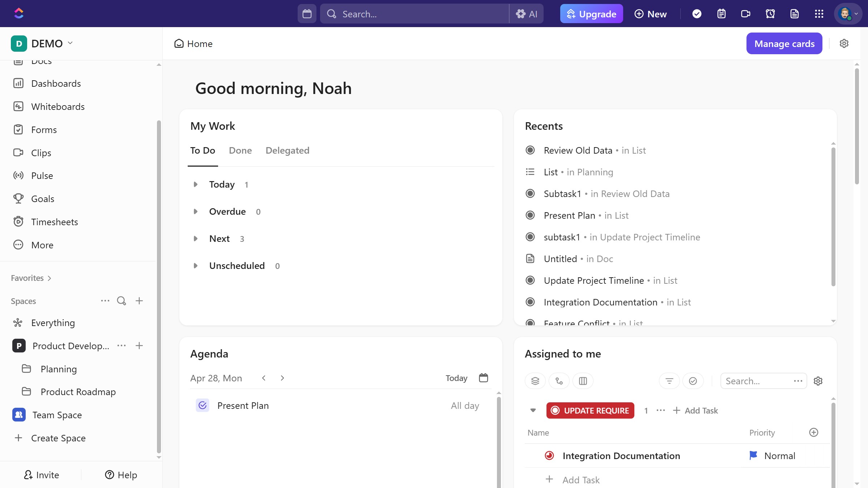The image size is (868, 488).
Task: Expand the Today group in My Work
Action: (196, 184)
